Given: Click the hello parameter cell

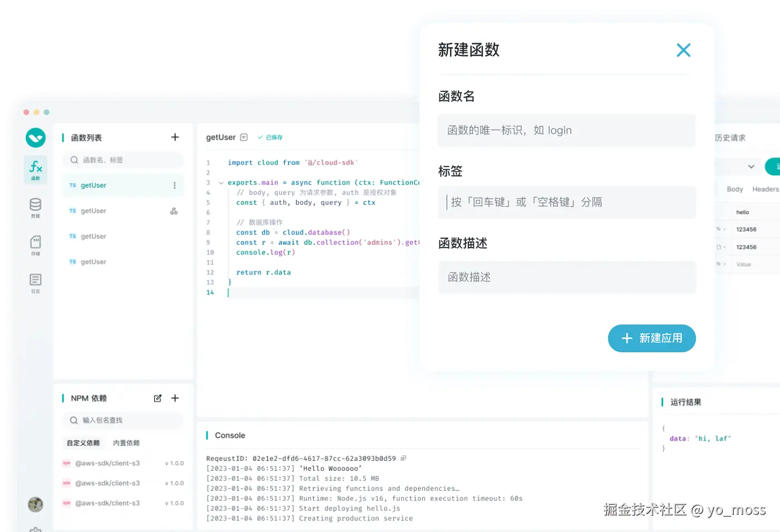Looking at the screenshot, I should [743, 212].
